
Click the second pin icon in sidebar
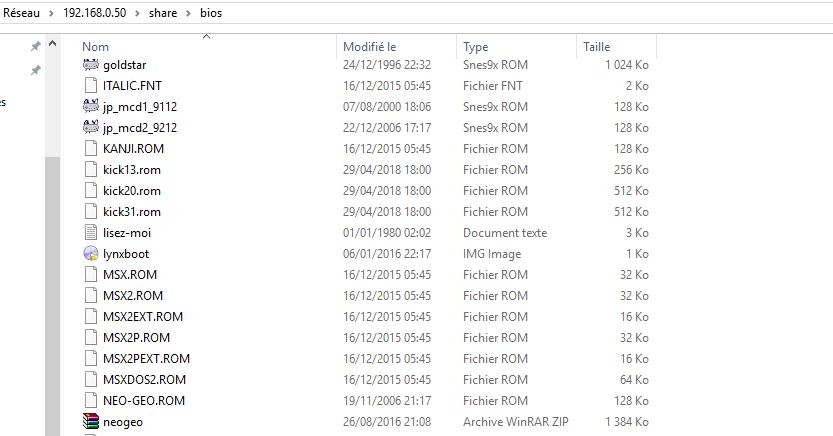pyautogui.click(x=35, y=70)
